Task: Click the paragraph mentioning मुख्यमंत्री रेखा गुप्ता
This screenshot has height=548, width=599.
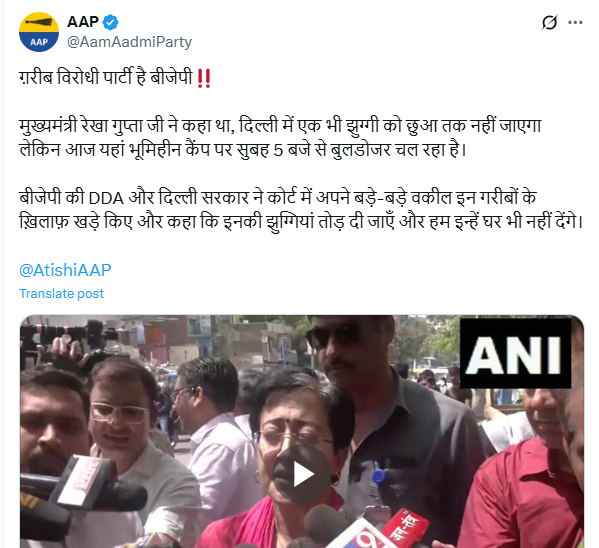Action: pos(280,138)
